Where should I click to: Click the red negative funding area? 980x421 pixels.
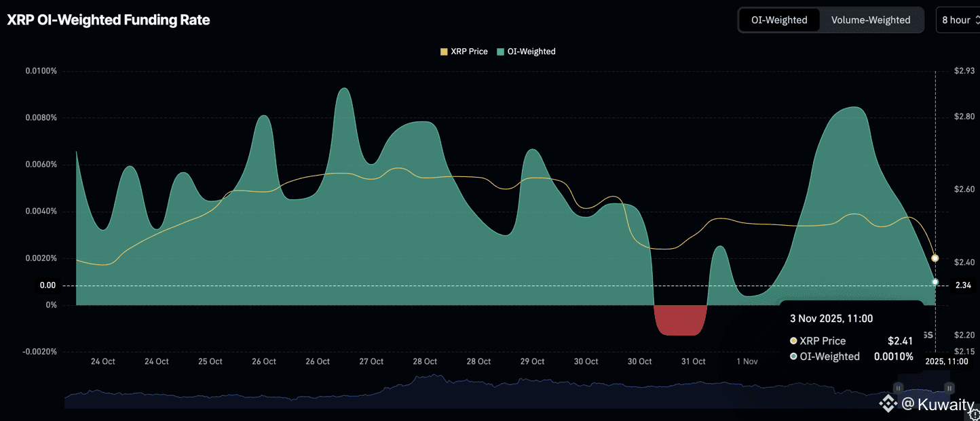680,320
